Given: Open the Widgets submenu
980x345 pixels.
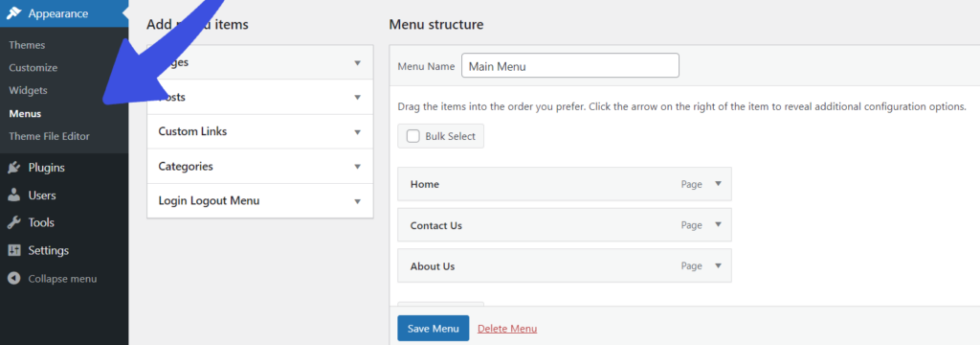Looking at the screenshot, I should (x=28, y=90).
